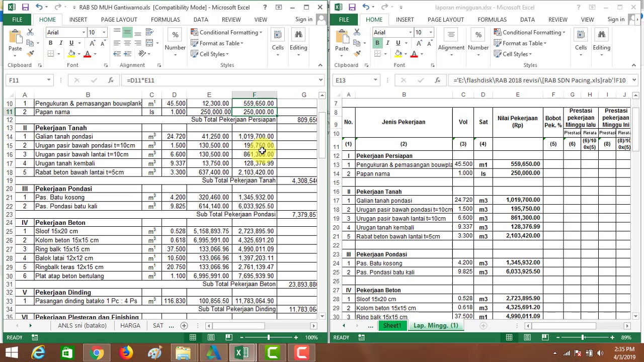Click Format Painter brush in left window
Image resolution: width=644 pixels, height=362 pixels.
pos(30,54)
